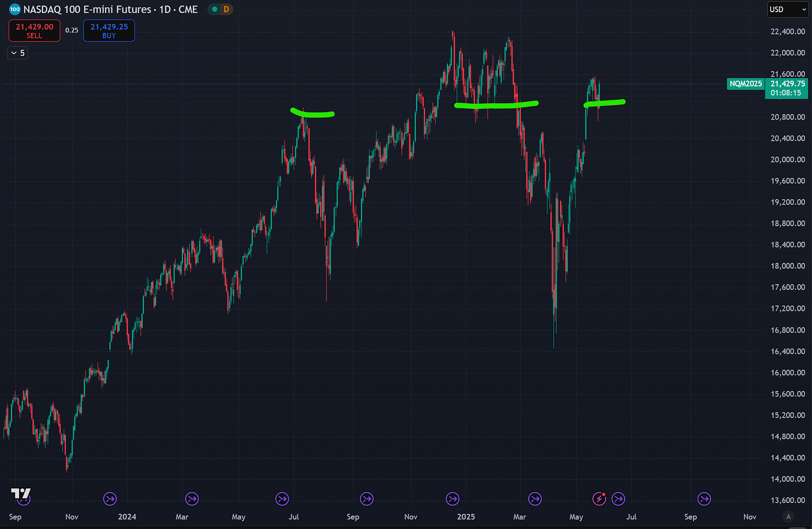Open contract roll marker near Mar 2025
This screenshot has height=529, width=812.
click(535, 499)
